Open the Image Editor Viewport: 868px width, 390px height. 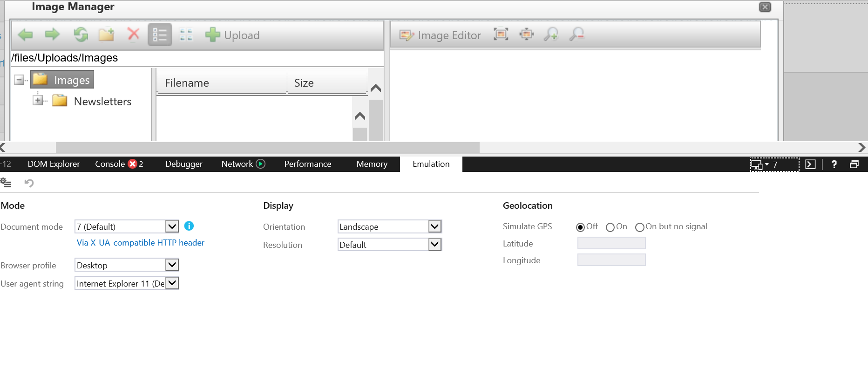(440, 35)
